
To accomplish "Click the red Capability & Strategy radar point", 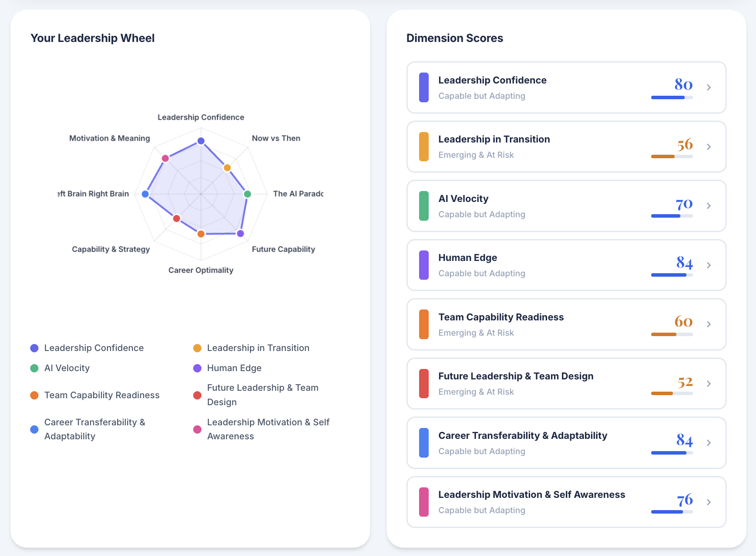I will 177,218.
